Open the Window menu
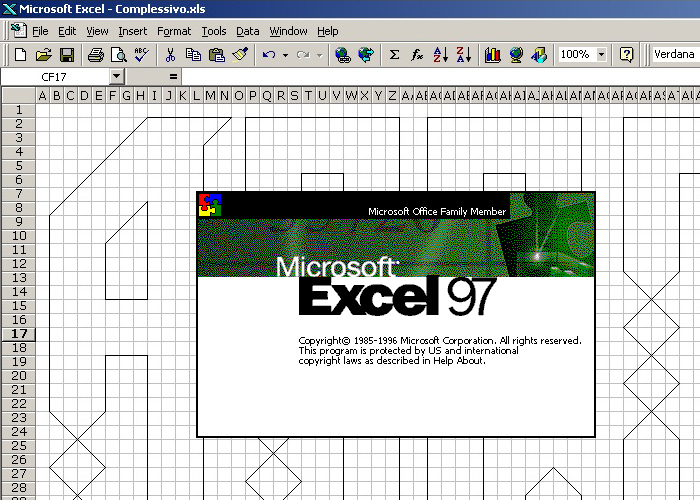Viewport: 700px width, 500px height. pyautogui.click(x=288, y=31)
